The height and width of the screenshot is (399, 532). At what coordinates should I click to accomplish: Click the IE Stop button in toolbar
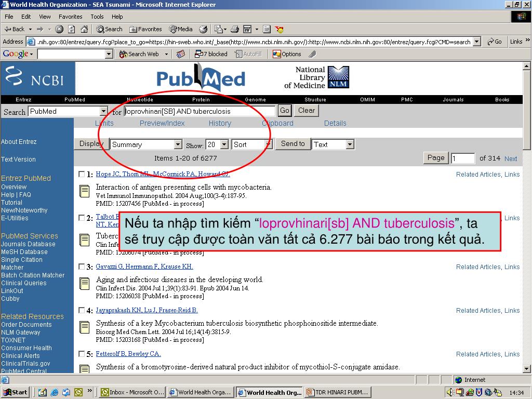coord(59,29)
